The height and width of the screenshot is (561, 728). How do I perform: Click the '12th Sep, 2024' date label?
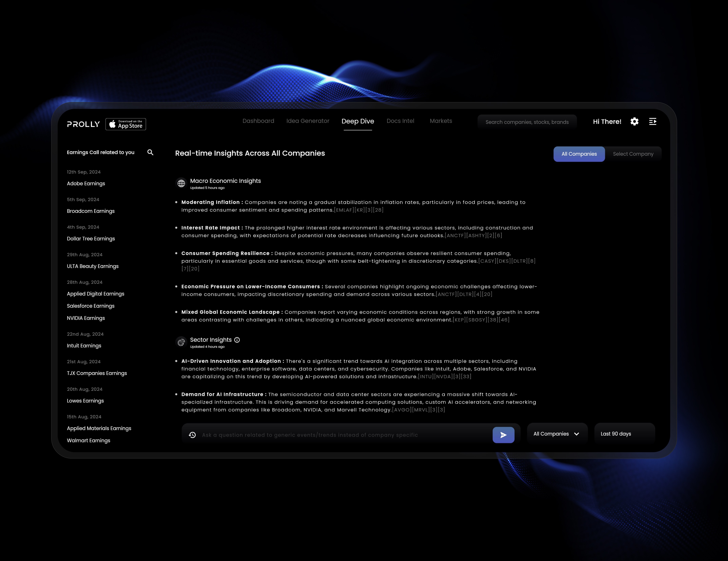click(84, 172)
